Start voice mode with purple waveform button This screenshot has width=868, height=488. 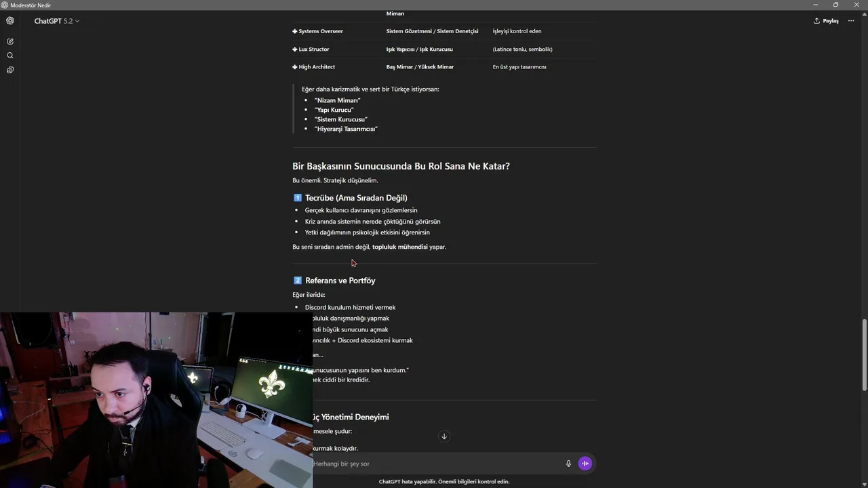pos(585,464)
